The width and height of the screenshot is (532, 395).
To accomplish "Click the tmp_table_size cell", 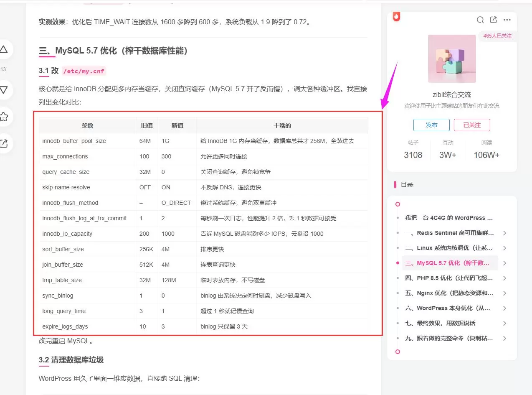I will (87, 280).
